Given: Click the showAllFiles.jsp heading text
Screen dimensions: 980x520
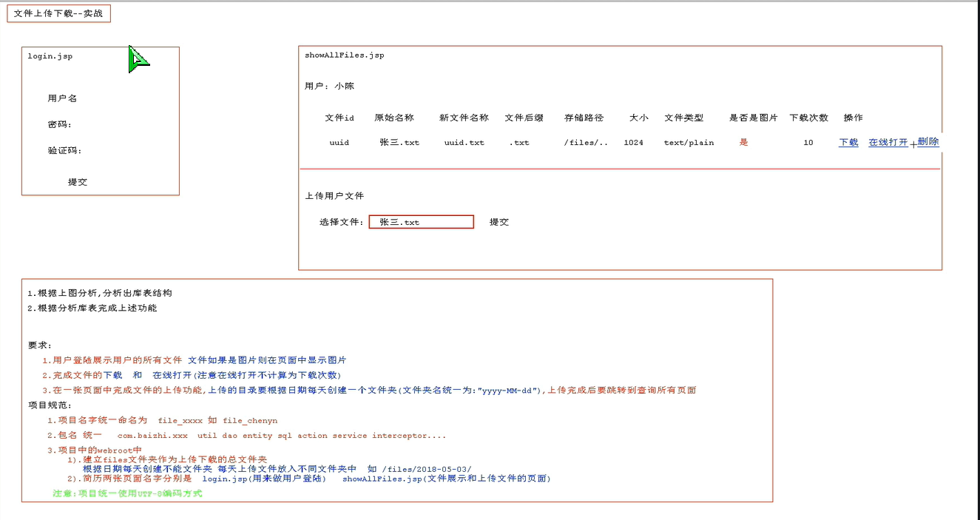Looking at the screenshot, I should pyautogui.click(x=344, y=55).
